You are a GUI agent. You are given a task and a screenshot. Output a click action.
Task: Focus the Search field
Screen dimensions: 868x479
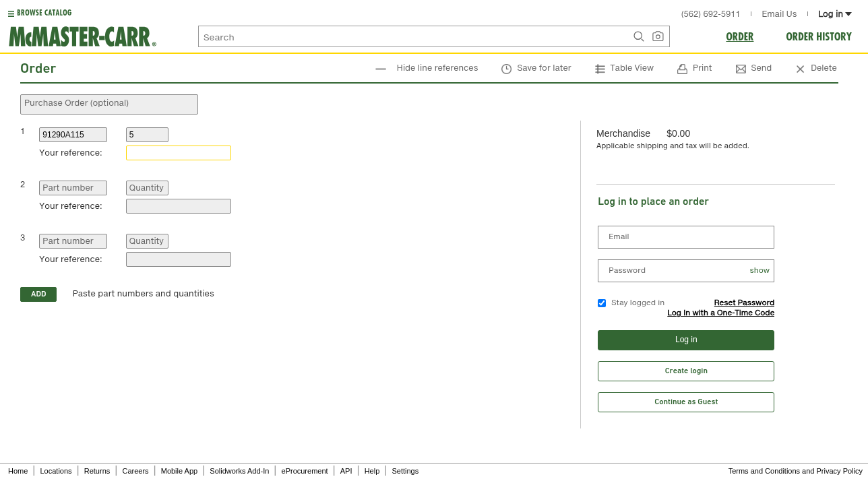click(x=414, y=37)
